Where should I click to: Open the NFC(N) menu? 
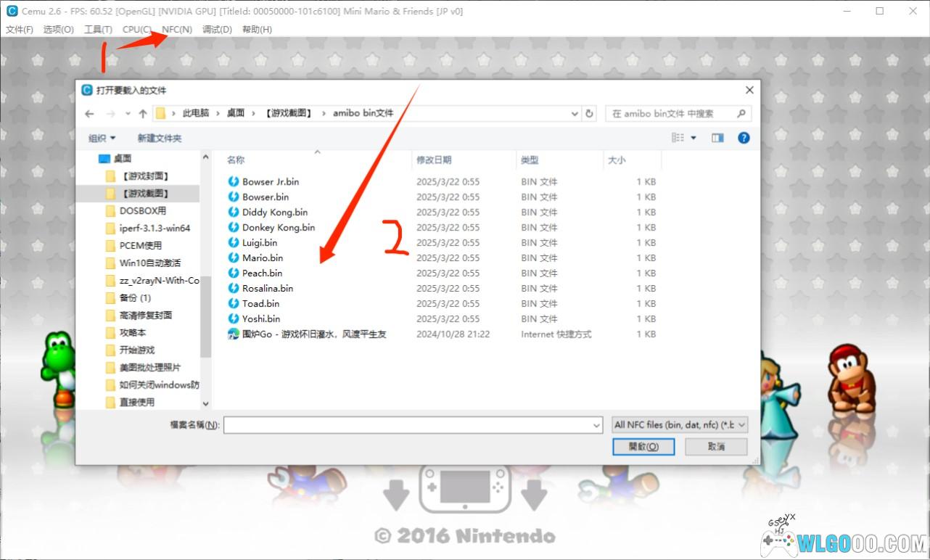point(177,30)
